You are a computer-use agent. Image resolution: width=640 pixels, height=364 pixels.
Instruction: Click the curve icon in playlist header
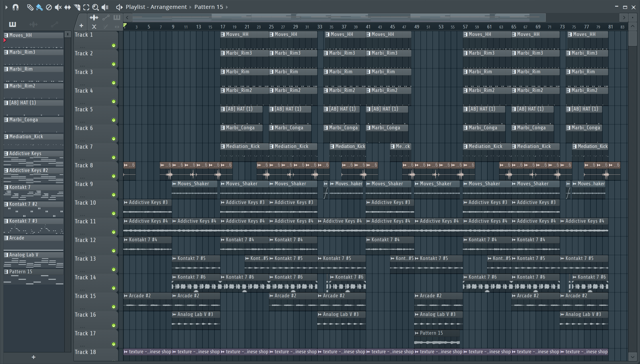pos(106,26)
